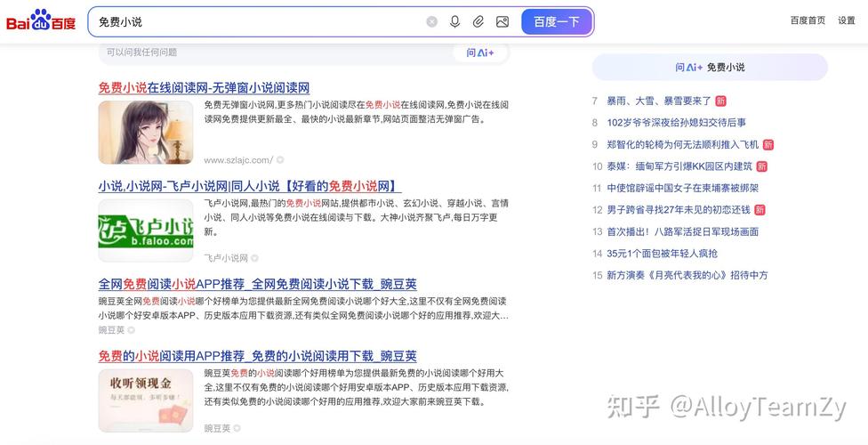The height and width of the screenshot is (445, 868).
Task: Click the 问AI+ button in question bar
Action: [480, 53]
